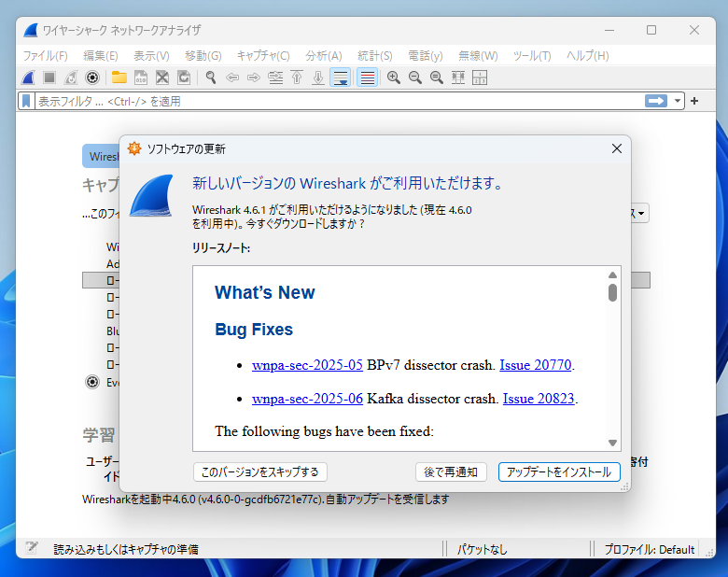Close the ソフトウェアの更新 dialog

(x=617, y=148)
